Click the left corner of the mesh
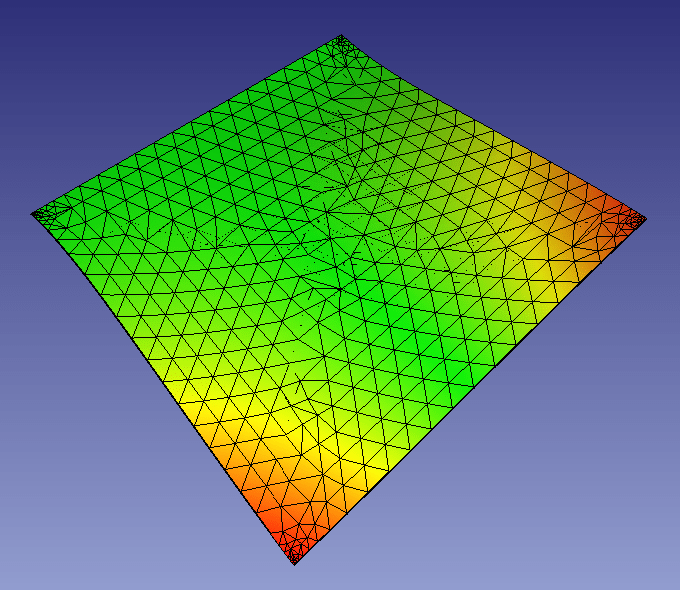The image size is (680, 590). pos(35,213)
